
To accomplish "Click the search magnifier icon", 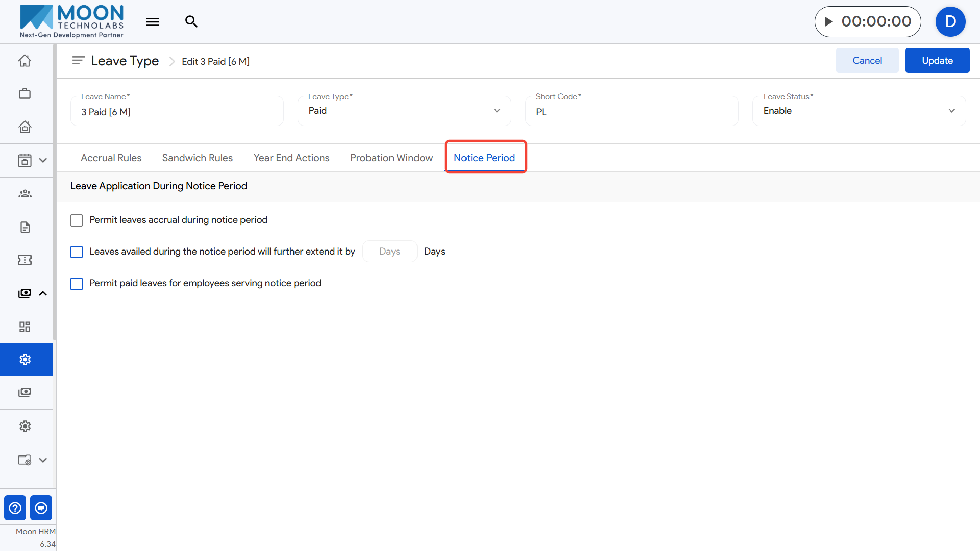I will click(x=191, y=21).
